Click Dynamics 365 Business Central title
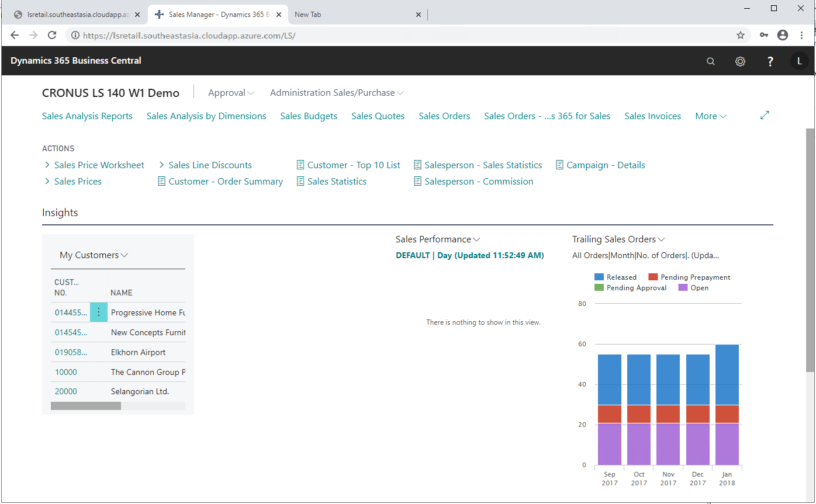 tap(76, 61)
